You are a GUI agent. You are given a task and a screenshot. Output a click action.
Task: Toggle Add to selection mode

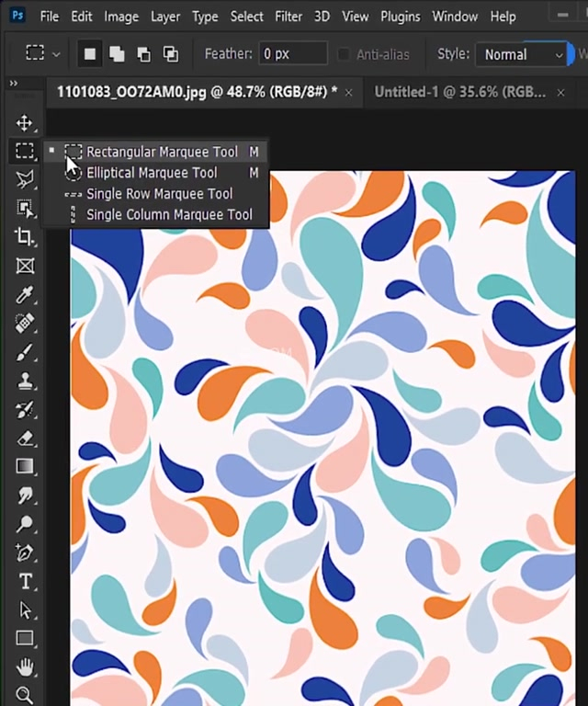click(117, 54)
